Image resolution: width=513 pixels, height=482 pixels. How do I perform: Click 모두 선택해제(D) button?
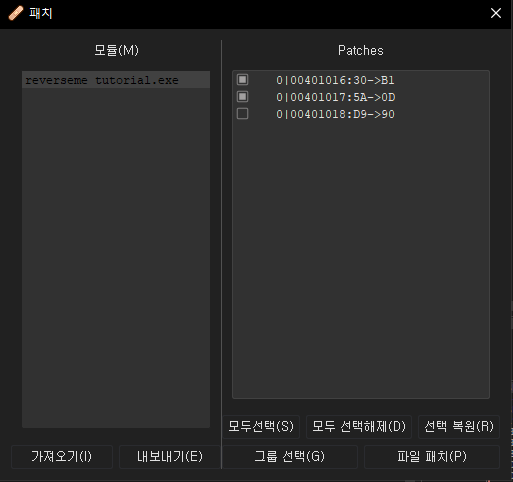(359, 426)
